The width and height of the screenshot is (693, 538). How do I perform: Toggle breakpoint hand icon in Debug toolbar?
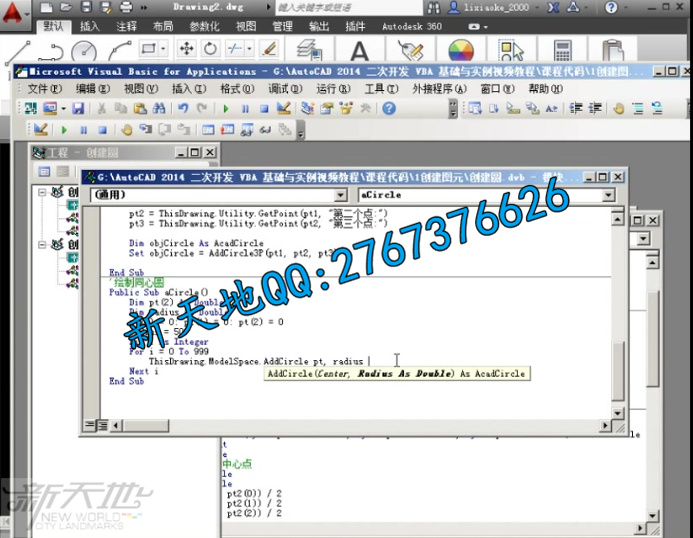126,130
